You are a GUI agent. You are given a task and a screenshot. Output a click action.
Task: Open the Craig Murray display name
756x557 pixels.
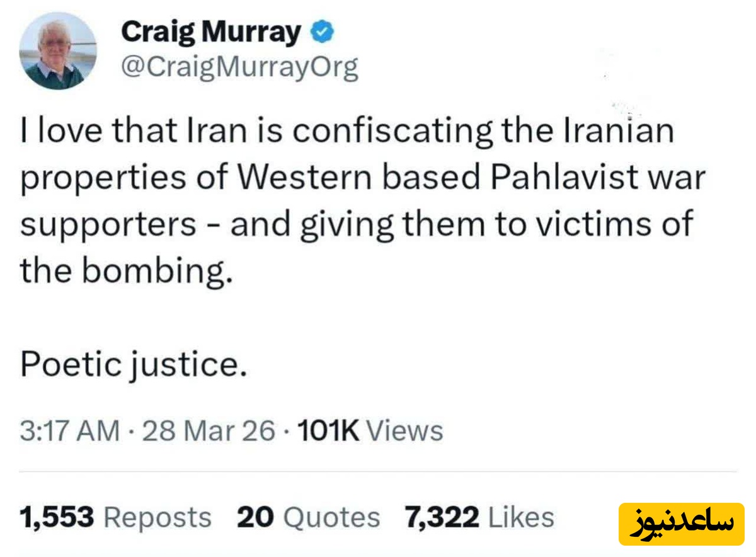point(210,32)
